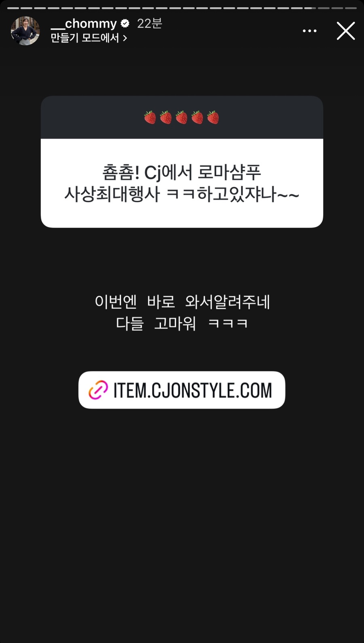
Task: Tap the 사상최대행사 line in the question box
Action: point(182,194)
